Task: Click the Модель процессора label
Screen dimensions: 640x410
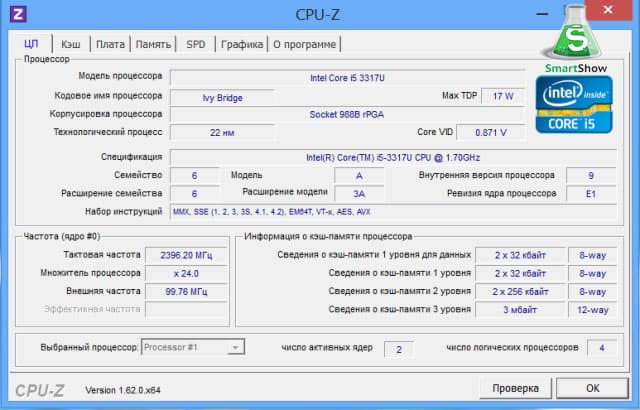Action: pos(120,76)
